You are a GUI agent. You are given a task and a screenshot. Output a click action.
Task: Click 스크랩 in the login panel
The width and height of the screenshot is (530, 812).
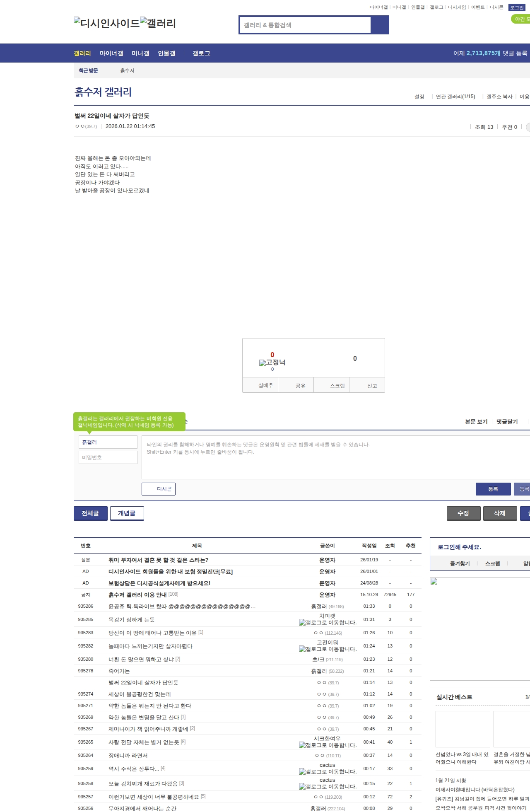pos(493,564)
